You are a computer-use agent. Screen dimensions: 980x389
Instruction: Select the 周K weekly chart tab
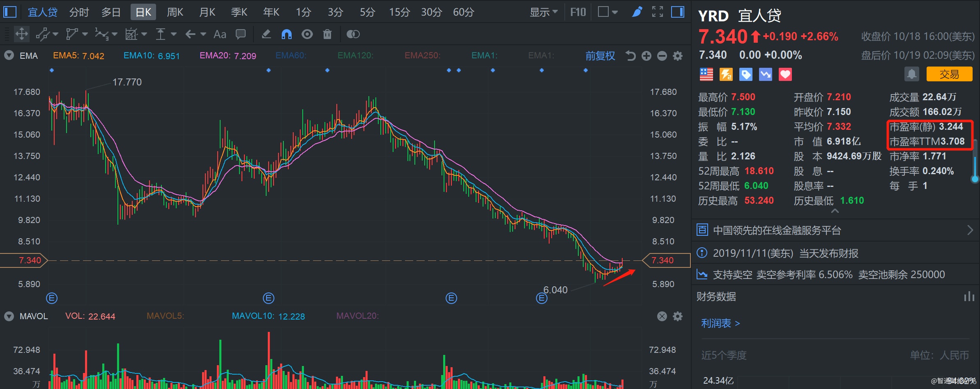point(175,12)
